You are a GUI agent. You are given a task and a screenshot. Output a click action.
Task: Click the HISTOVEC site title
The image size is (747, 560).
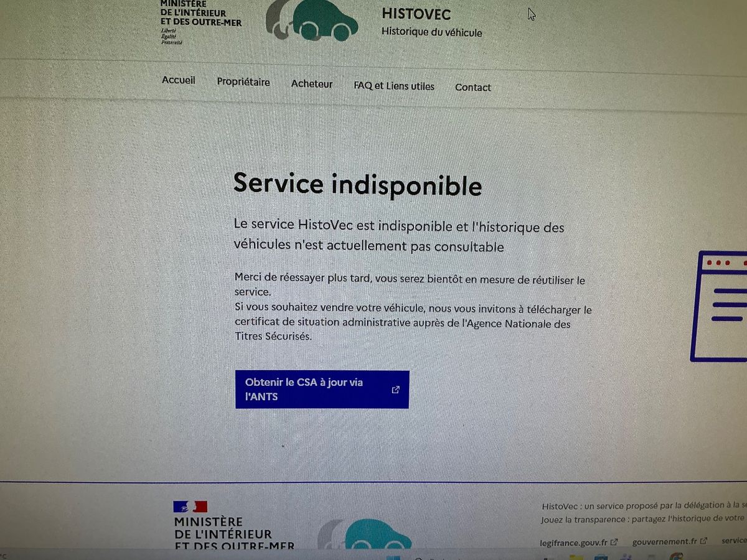point(416,14)
